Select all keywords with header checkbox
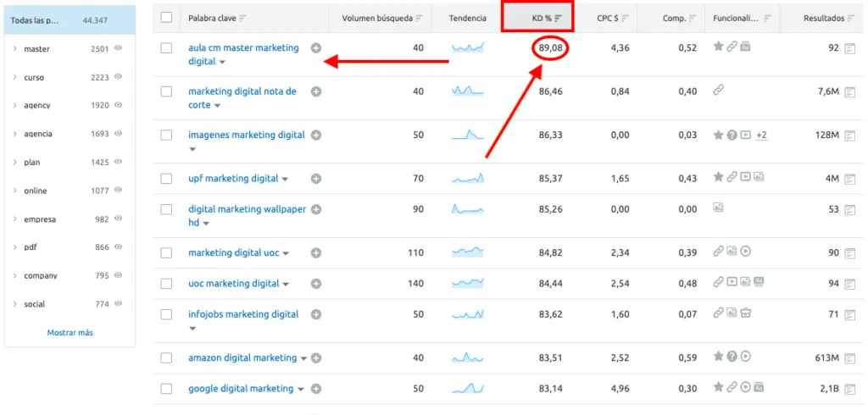Image resolution: width=868 pixels, height=415 pixels. 166,18
